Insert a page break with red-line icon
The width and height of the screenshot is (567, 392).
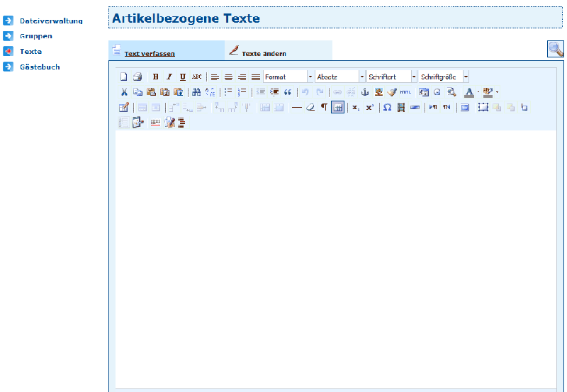pos(155,123)
